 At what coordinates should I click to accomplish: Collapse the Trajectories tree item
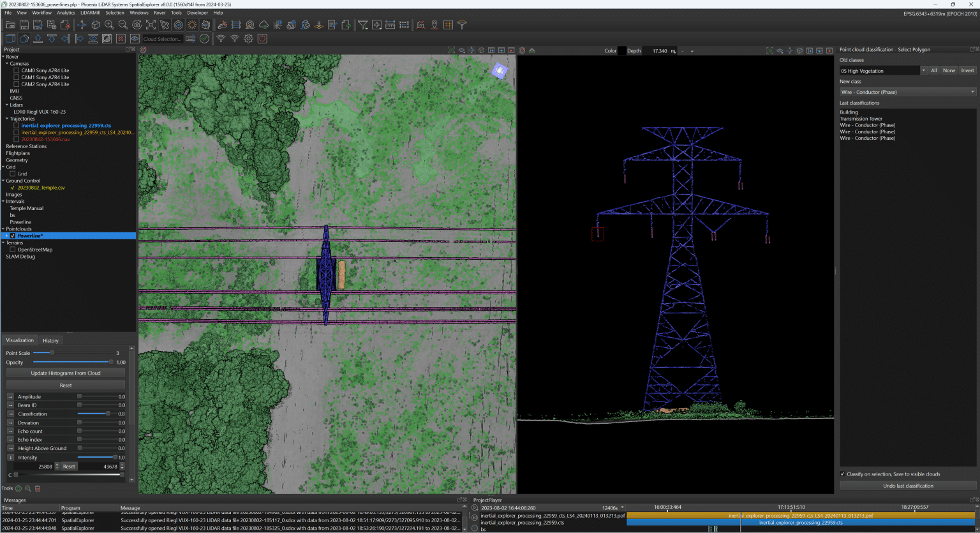point(8,118)
